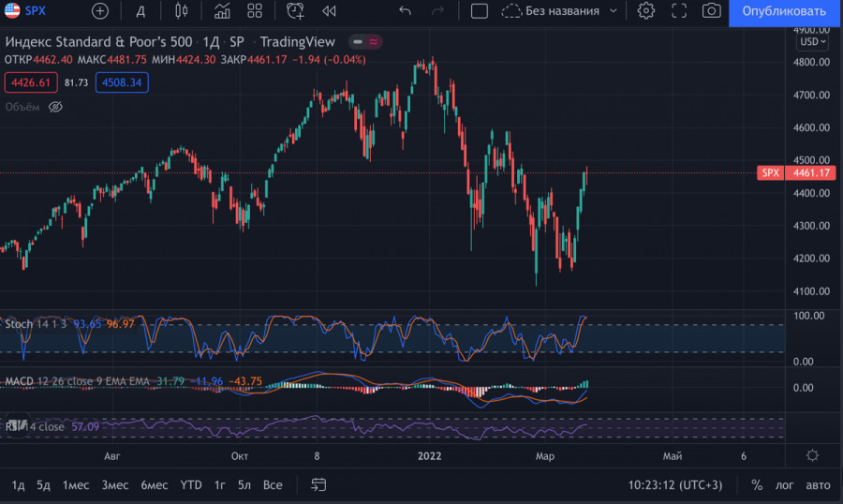This screenshot has width=843, height=504.
Task: Toggle percent scale %
Action: pyautogui.click(x=757, y=485)
